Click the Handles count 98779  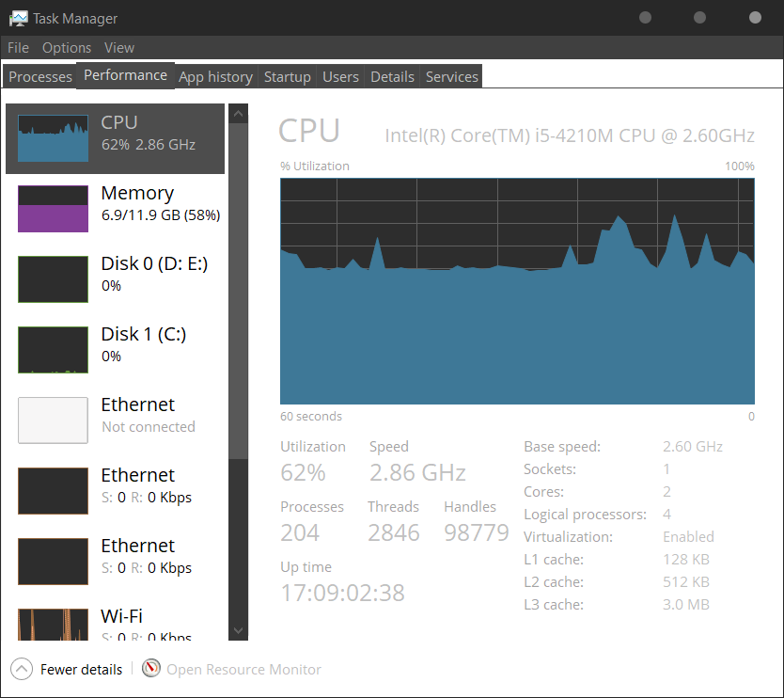pos(477,532)
